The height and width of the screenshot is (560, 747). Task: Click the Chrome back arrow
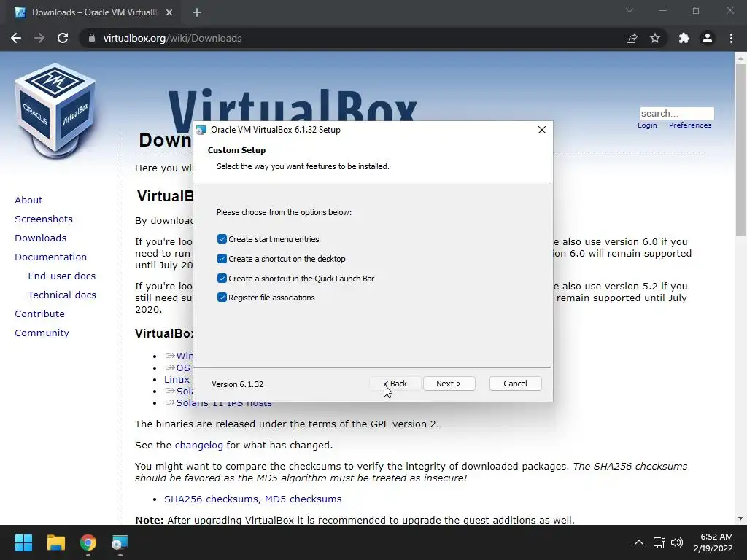point(16,38)
